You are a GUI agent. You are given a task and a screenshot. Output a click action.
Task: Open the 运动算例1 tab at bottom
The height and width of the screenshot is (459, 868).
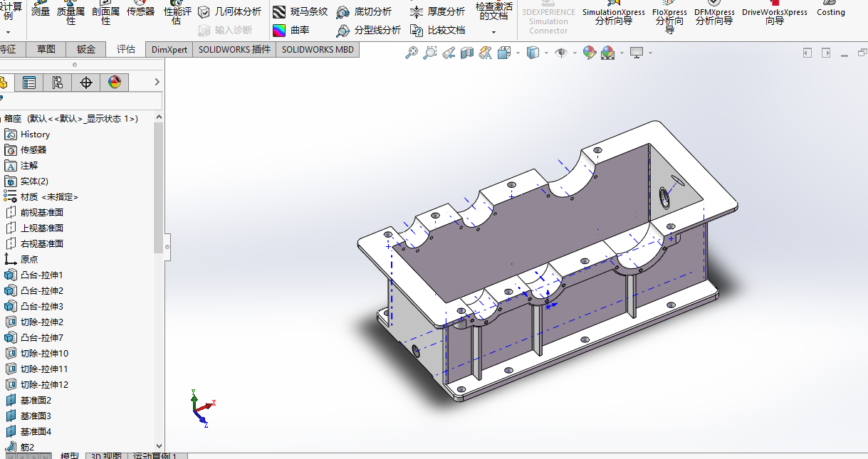[157, 455]
